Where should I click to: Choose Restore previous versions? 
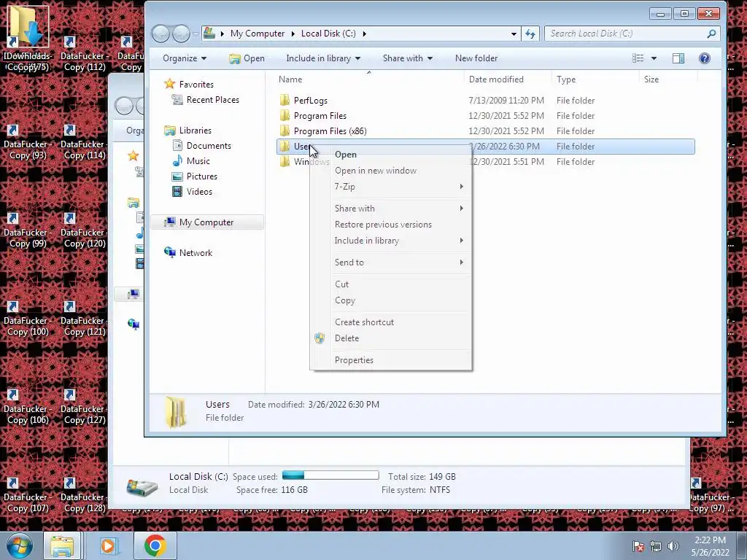tap(383, 225)
